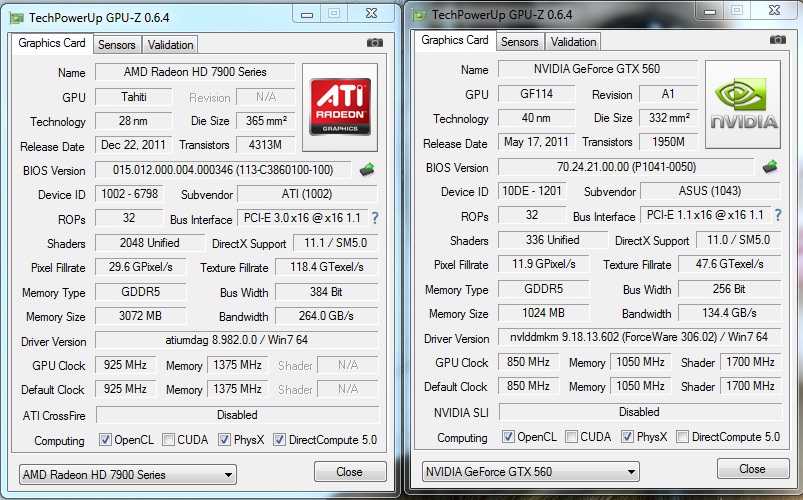803x500 pixels.
Task: Click the Name field showing AMD Radeon HD 7900 Series
Action: (x=195, y=72)
